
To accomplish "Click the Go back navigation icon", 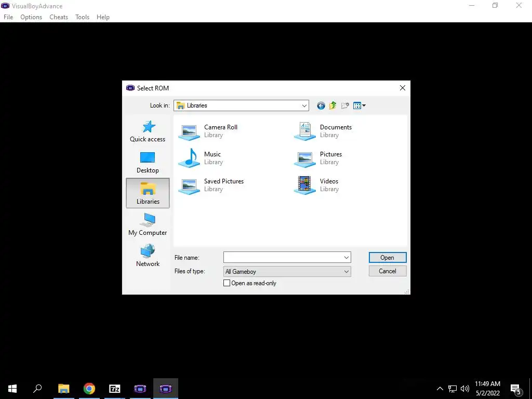I will click(x=321, y=105).
